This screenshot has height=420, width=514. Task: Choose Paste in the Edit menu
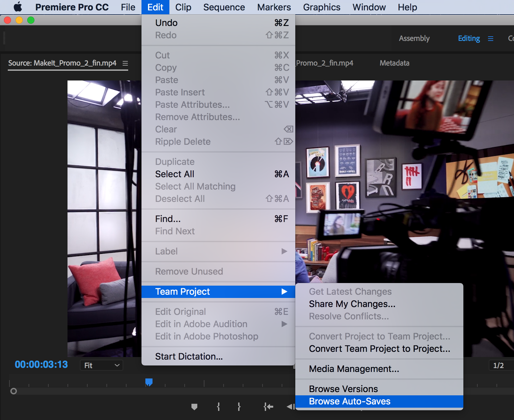[218, 80]
